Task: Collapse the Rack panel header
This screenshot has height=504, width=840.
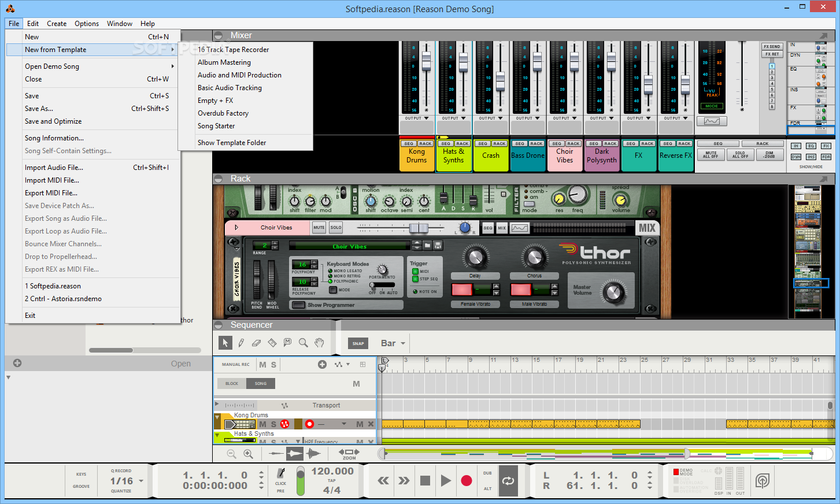Action: coord(219,179)
